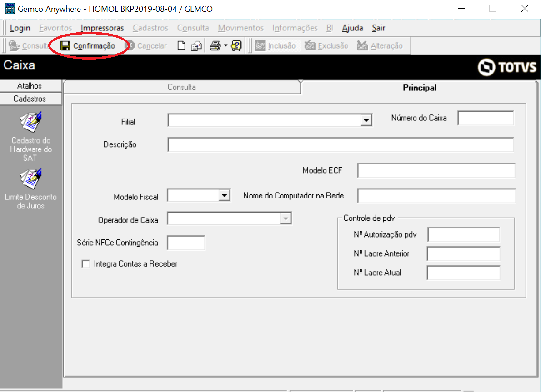Click the help question mark icon
541x392 pixels.
[x=236, y=45]
